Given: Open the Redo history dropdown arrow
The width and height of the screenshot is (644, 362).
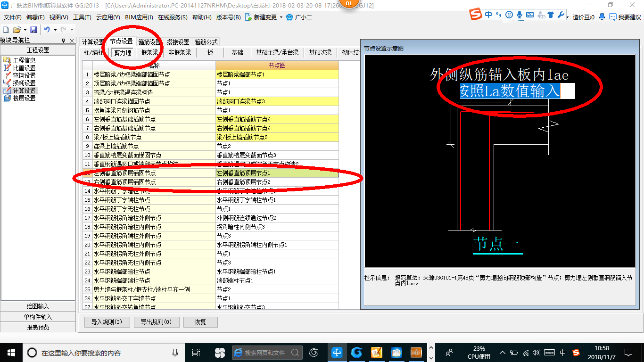Looking at the screenshot, I should tap(72, 30).
